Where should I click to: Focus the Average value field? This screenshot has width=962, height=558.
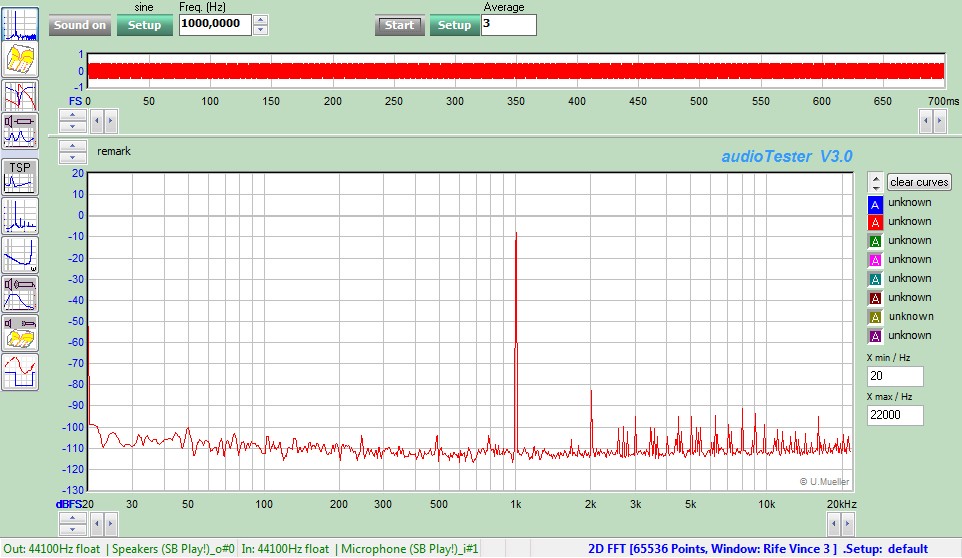509,25
